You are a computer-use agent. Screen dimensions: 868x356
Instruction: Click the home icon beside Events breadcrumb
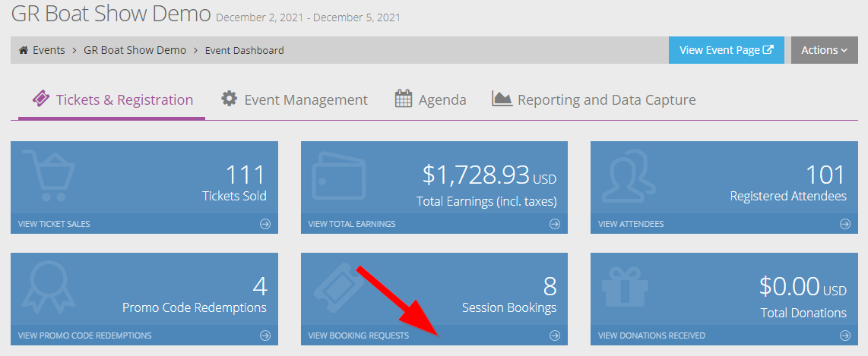24,50
